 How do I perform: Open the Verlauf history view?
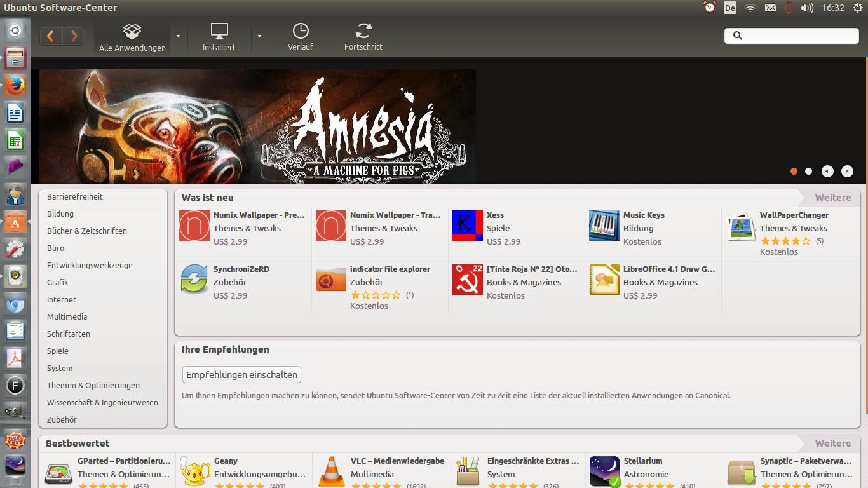tap(301, 37)
